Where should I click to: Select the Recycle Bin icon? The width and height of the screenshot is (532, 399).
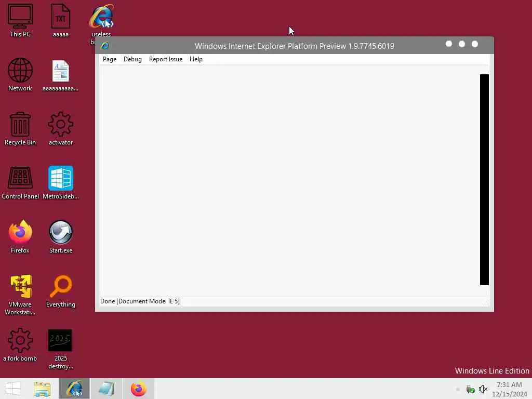20,129
